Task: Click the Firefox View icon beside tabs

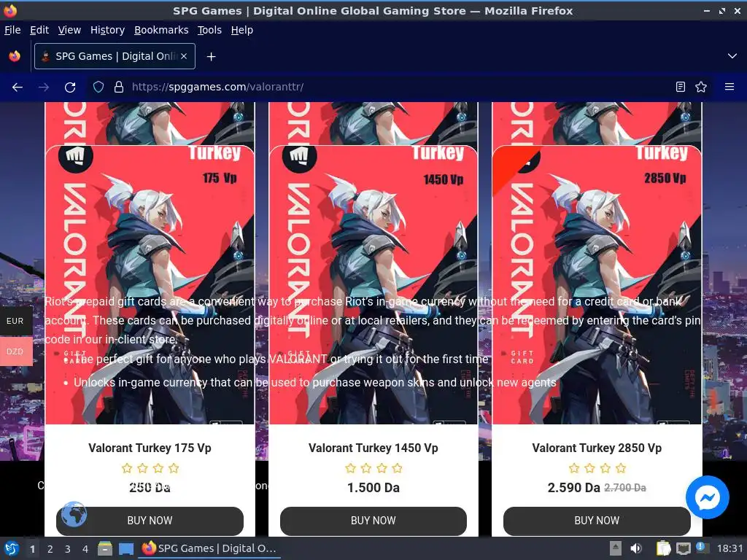Action: [x=15, y=56]
